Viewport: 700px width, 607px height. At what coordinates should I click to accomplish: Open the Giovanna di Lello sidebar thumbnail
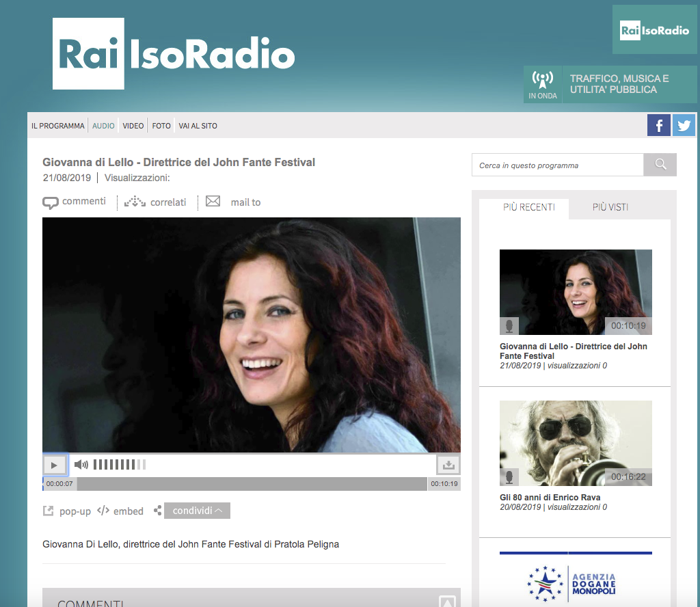[x=576, y=292]
